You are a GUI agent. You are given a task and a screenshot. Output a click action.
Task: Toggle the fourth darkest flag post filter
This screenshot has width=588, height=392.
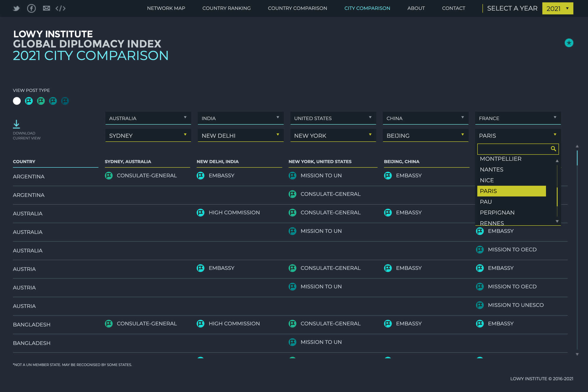[x=65, y=101]
